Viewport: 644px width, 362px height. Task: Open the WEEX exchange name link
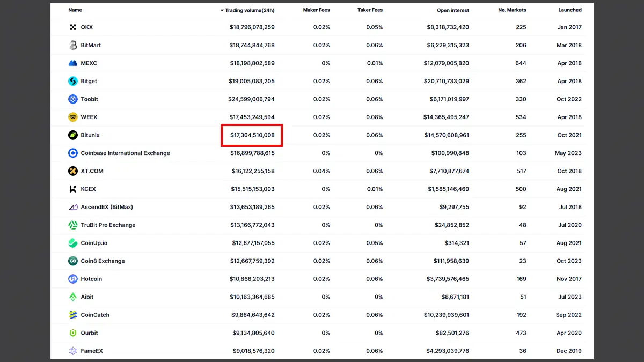[x=89, y=117]
